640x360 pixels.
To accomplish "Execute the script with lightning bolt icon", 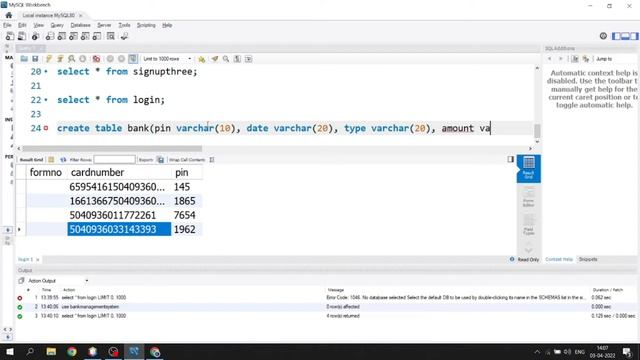I will click(49, 59).
